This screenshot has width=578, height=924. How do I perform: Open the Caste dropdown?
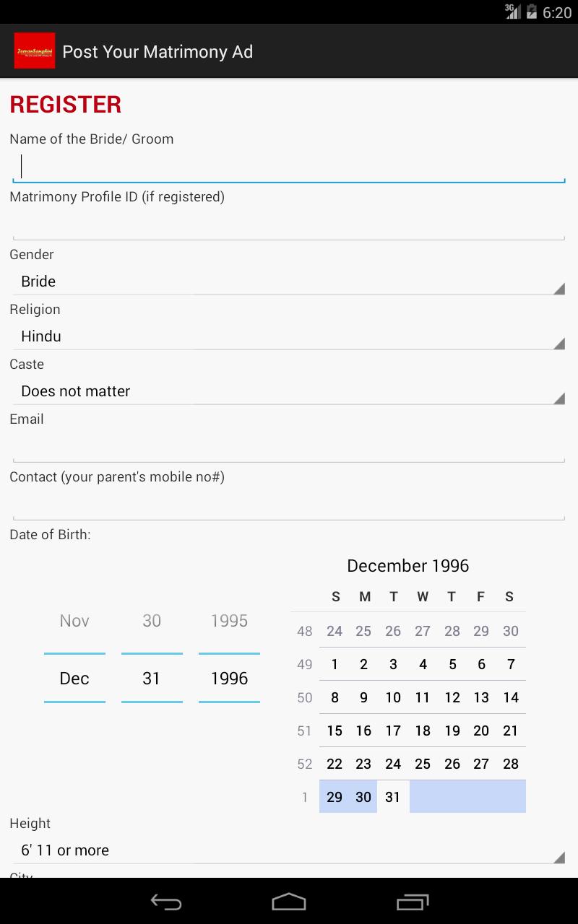coord(289,391)
